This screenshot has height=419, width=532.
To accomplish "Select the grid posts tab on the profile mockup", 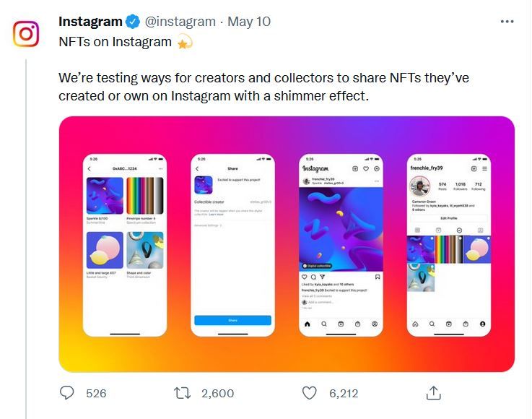I will pyautogui.click(x=417, y=230).
